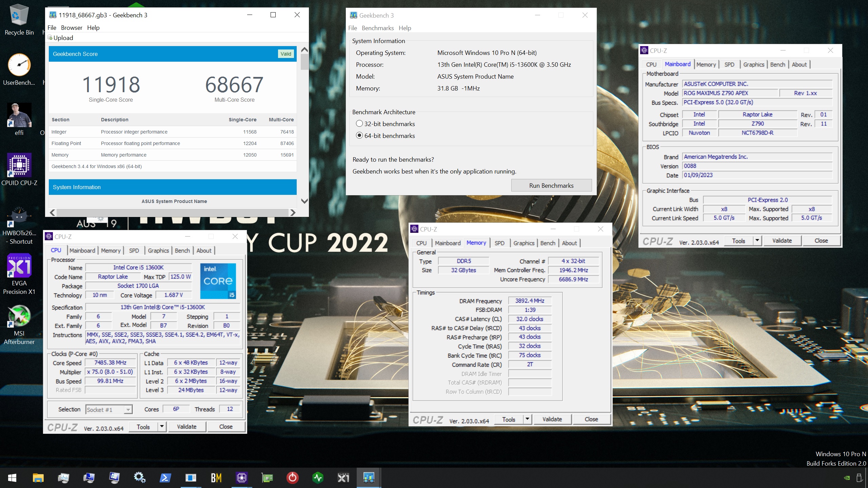Click the 11918 Single-Core Score value
868x488 pixels.
coord(111,85)
